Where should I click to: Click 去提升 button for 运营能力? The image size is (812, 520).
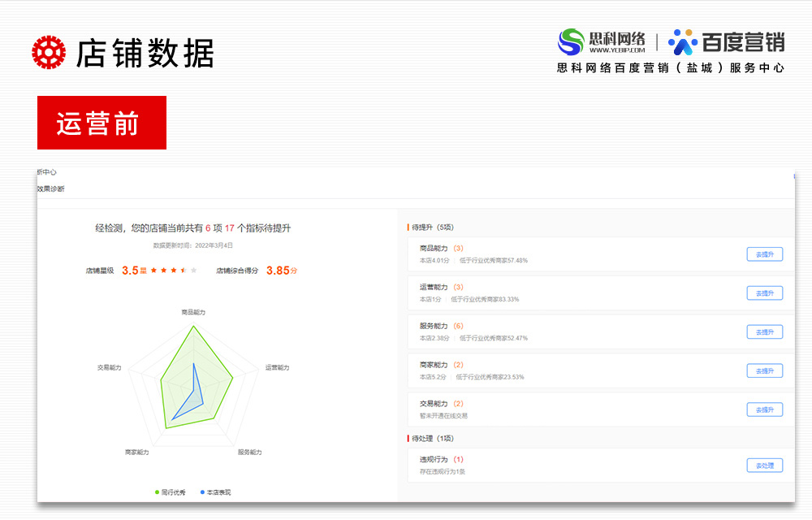tap(764, 292)
